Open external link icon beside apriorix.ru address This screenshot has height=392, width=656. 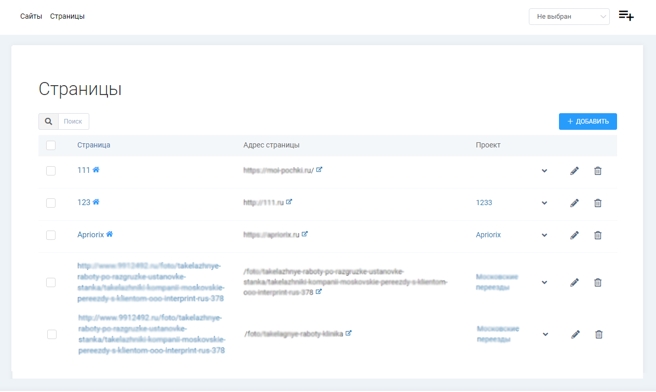pos(305,234)
